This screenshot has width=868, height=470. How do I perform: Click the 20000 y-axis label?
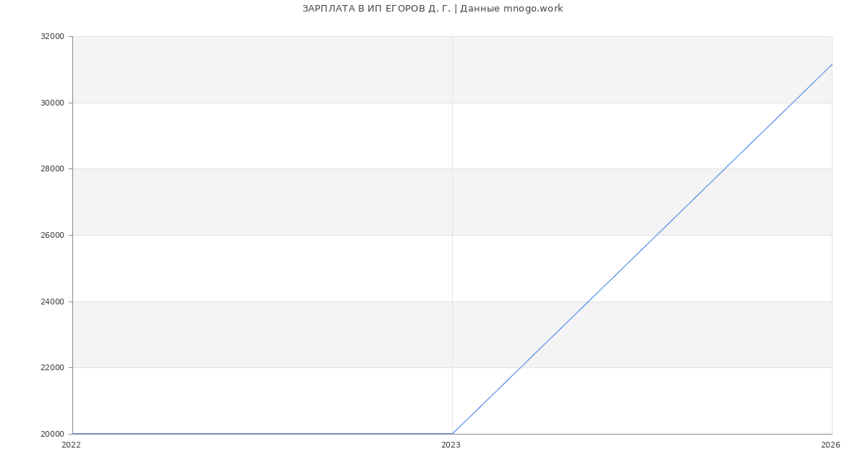click(x=52, y=435)
